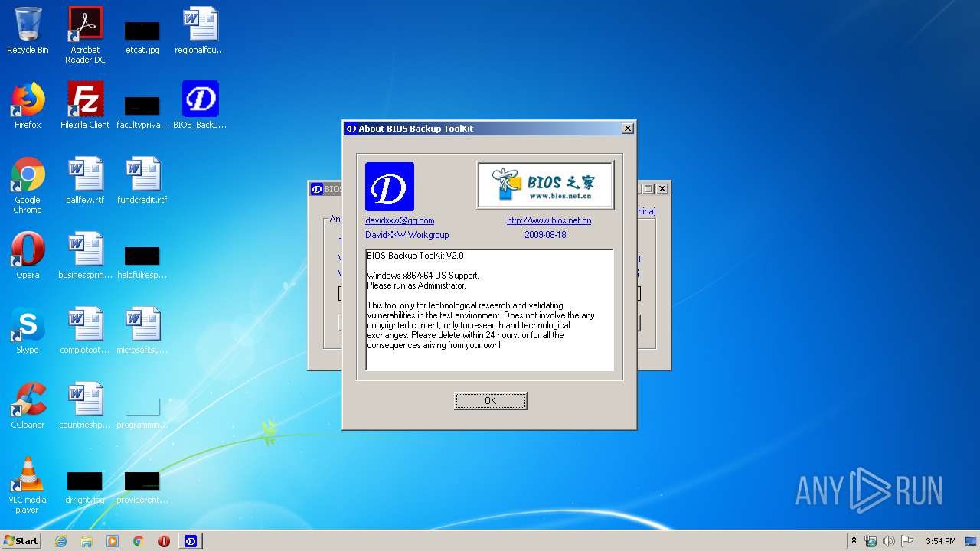Select the programmin... desktop file
Image resolution: width=980 pixels, height=551 pixels.
142,412
